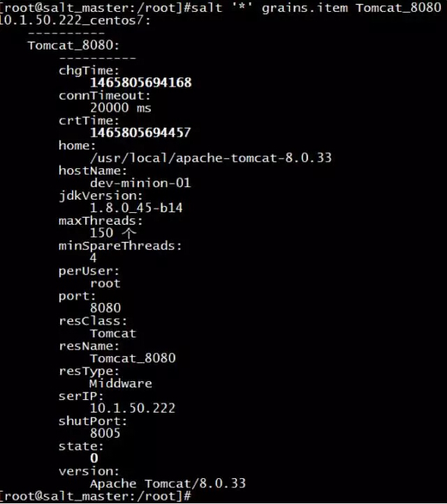Select the resType value Middware
The image size is (447, 504).
(x=121, y=383)
